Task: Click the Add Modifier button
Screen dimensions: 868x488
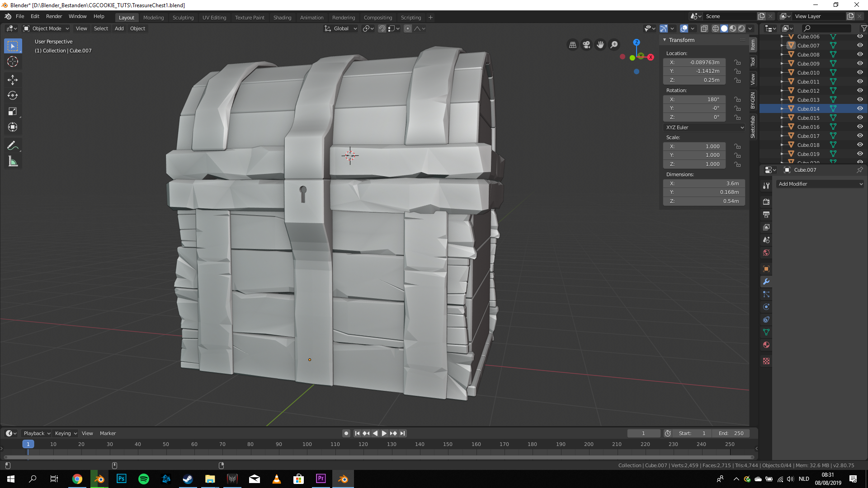Action: pos(820,184)
